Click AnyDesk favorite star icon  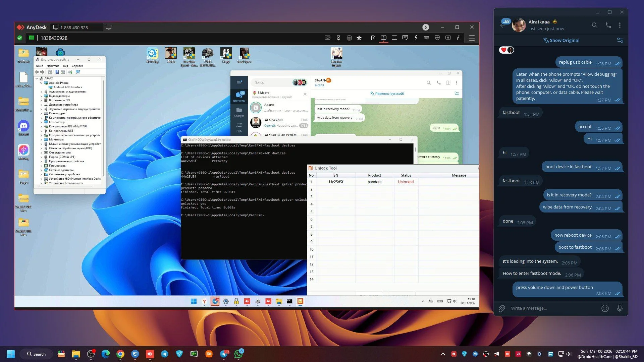point(359,38)
